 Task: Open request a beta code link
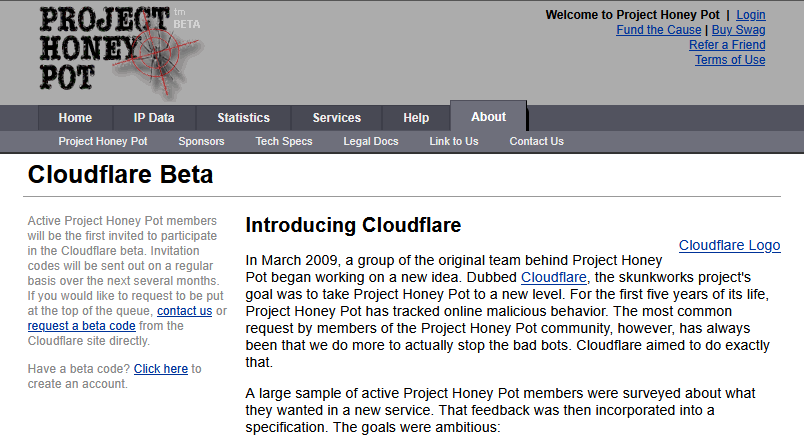[82, 326]
